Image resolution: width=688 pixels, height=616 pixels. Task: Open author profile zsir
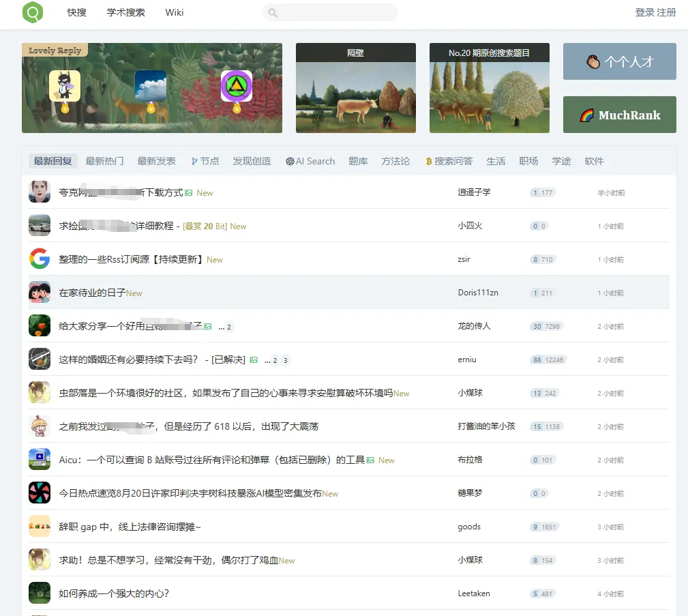click(x=464, y=259)
